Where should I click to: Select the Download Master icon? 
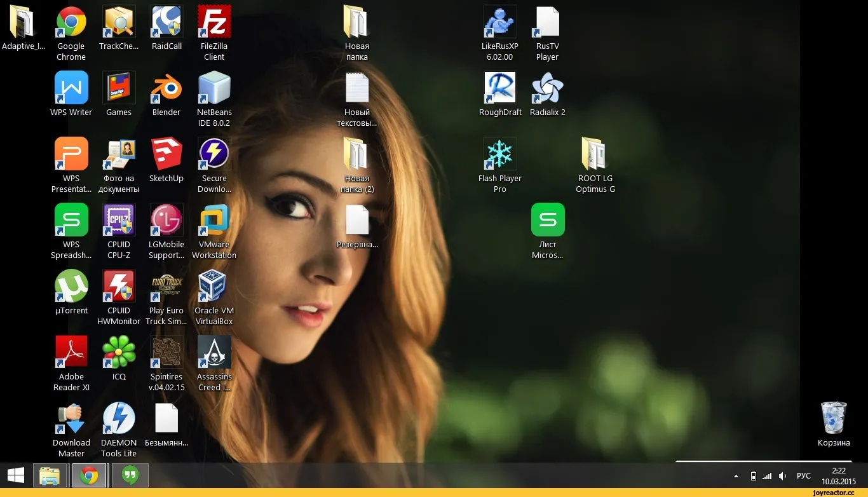[71, 418]
